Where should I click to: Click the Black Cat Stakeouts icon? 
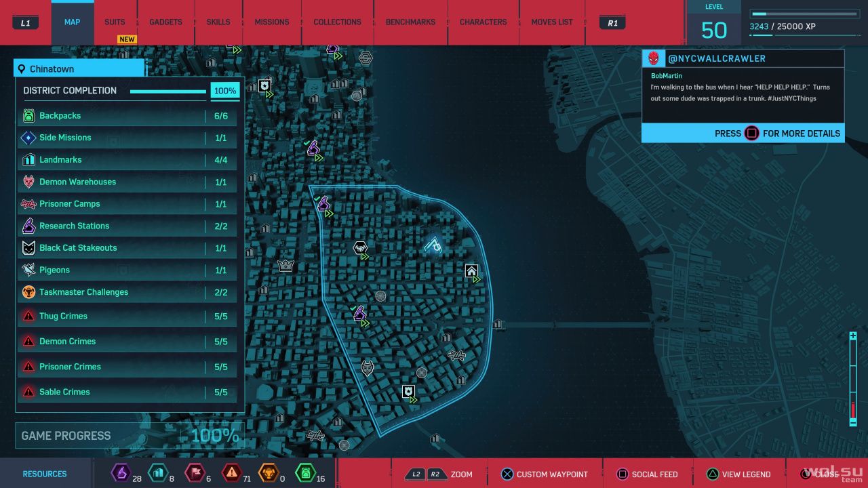pyautogui.click(x=28, y=248)
